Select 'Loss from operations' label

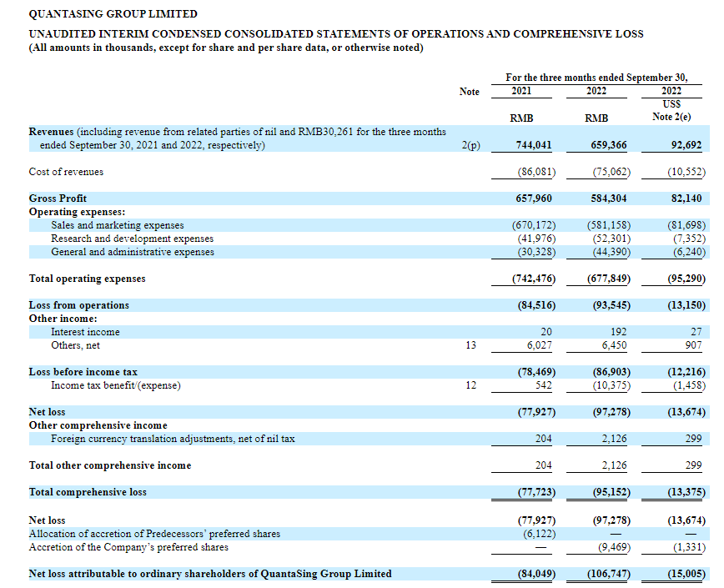79,305
